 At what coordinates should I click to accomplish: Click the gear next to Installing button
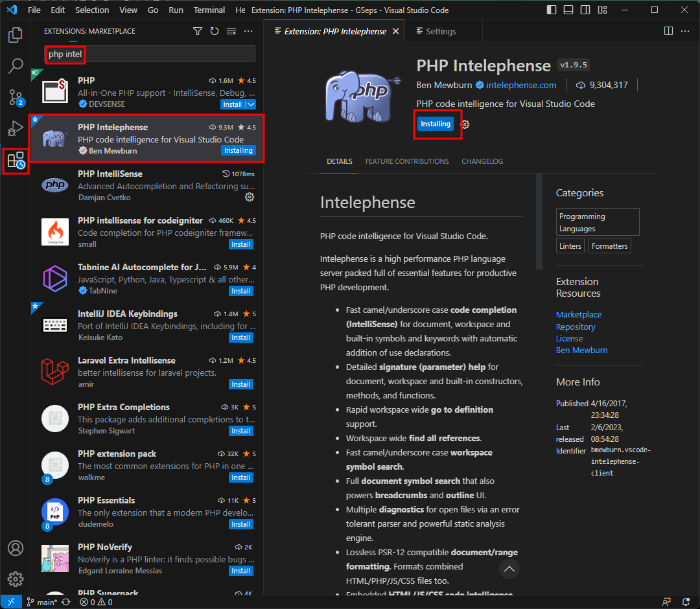[x=465, y=124]
